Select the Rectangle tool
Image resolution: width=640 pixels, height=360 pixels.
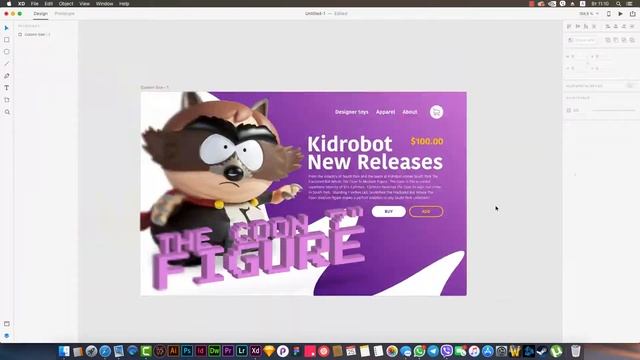click(x=7, y=40)
